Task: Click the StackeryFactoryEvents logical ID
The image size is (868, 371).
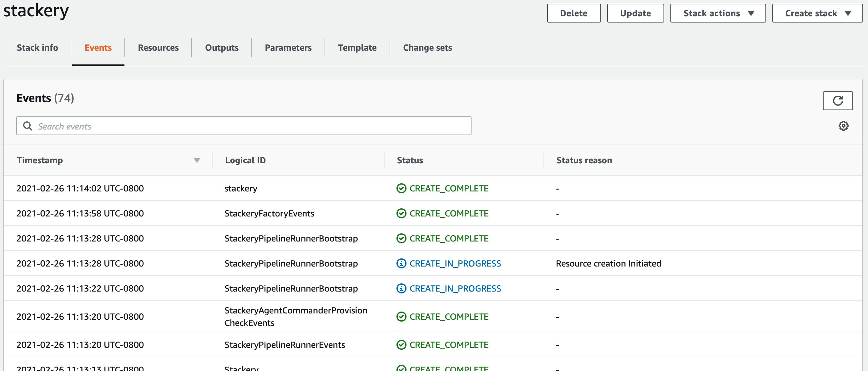Action: [269, 213]
